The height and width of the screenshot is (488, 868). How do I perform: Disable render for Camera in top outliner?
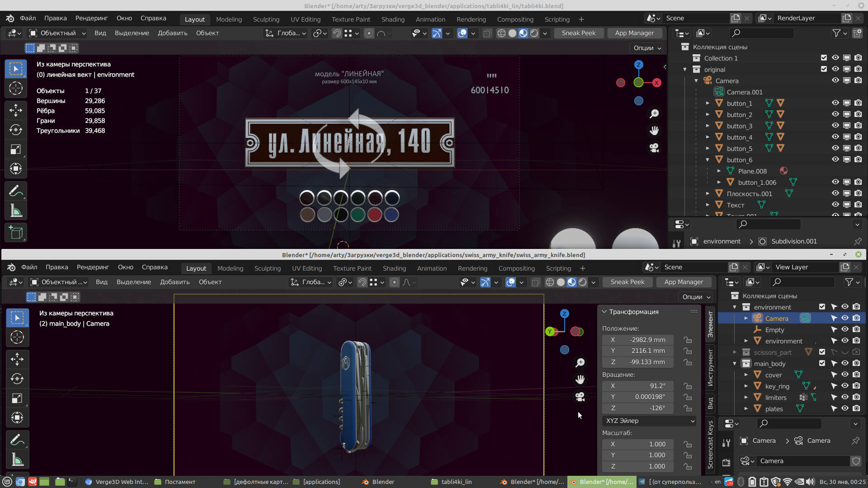(x=858, y=80)
